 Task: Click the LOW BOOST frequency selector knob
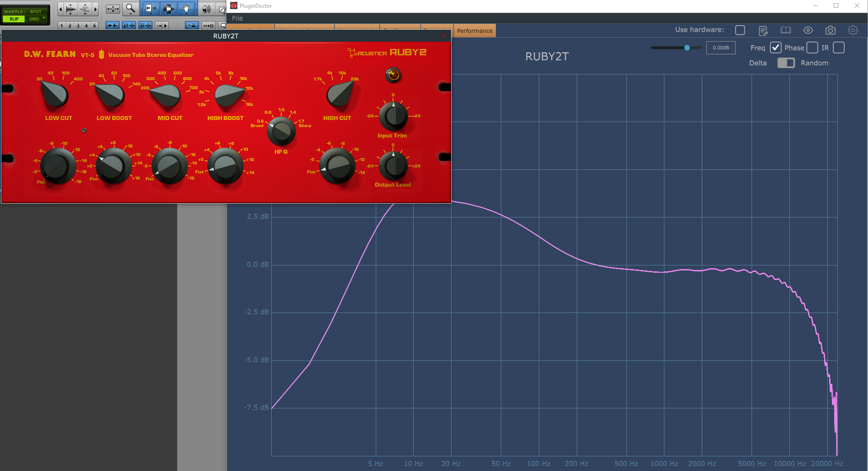click(x=110, y=95)
